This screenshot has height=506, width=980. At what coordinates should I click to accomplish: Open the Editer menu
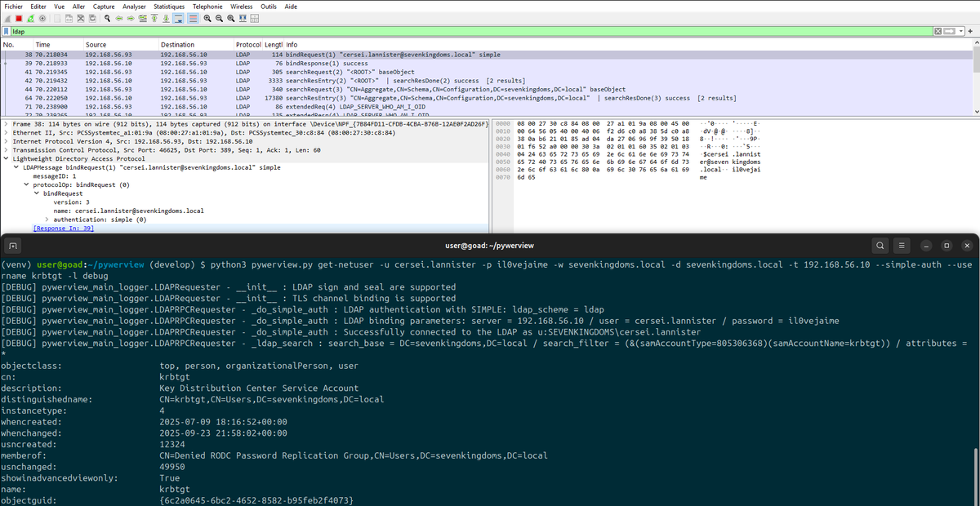pyautogui.click(x=38, y=6)
